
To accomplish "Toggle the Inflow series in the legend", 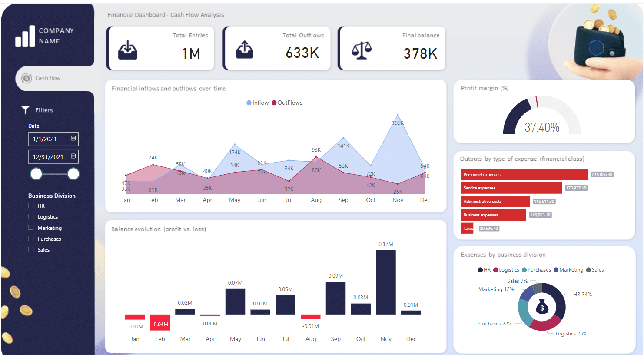I will click(257, 103).
